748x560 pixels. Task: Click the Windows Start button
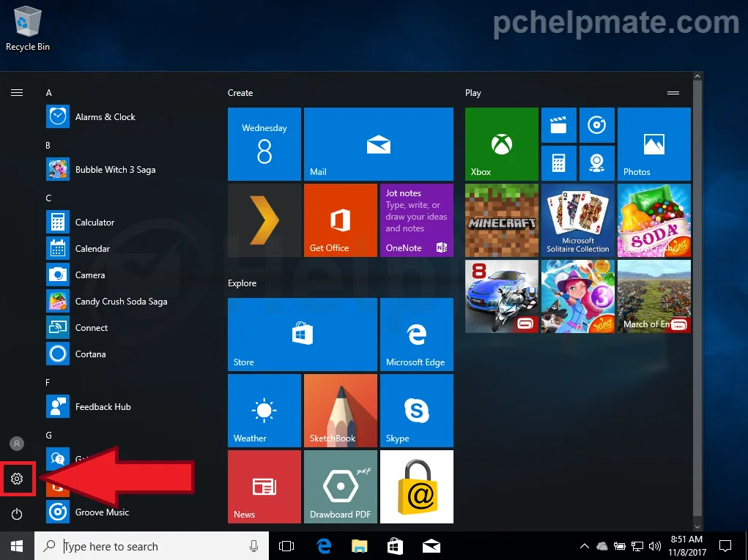17,546
